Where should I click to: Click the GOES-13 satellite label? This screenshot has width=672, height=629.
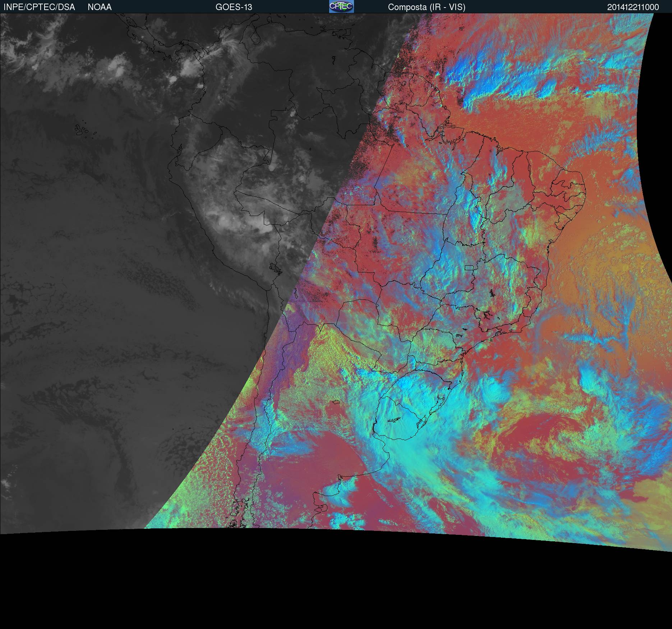[234, 7]
